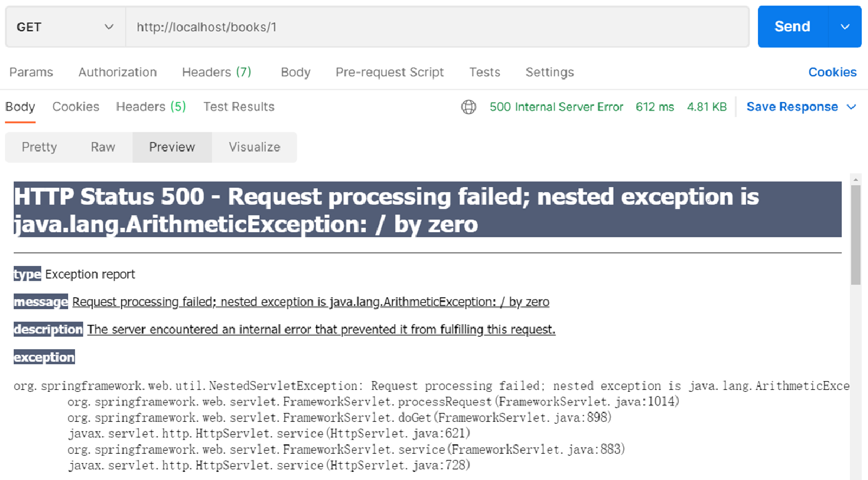Click the Cookies link
This screenshot has width=868, height=480.
(832, 72)
